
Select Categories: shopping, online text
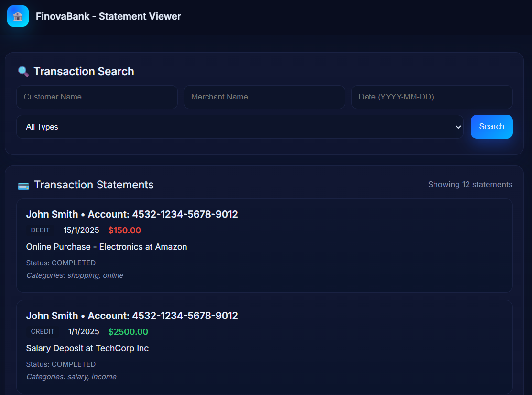click(75, 275)
